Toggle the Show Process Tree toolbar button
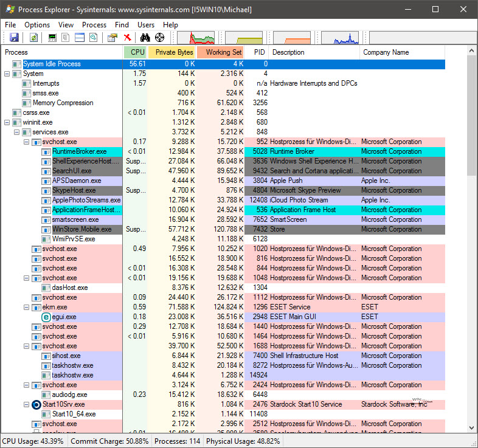The height and width of the screenshot is (448, 478). [x=66, y=38]
